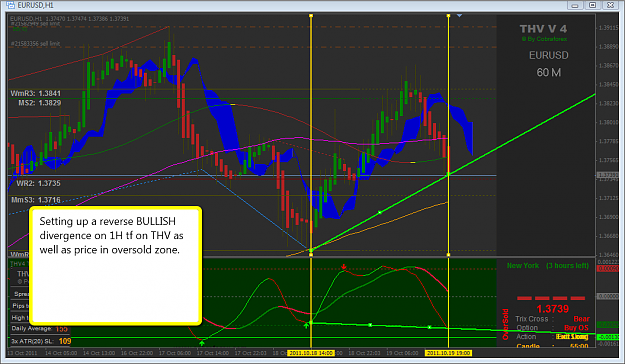Click the red 1.3739 price readout
The height and width of the screenshot is (364, 625).
pos(552,309)
